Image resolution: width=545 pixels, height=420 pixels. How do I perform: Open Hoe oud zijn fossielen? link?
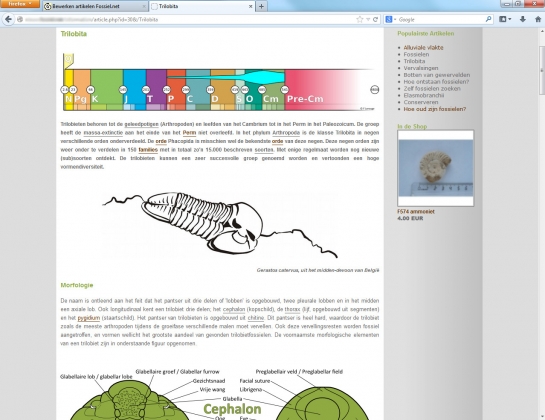pyautogui.click(x=434, y=109)
